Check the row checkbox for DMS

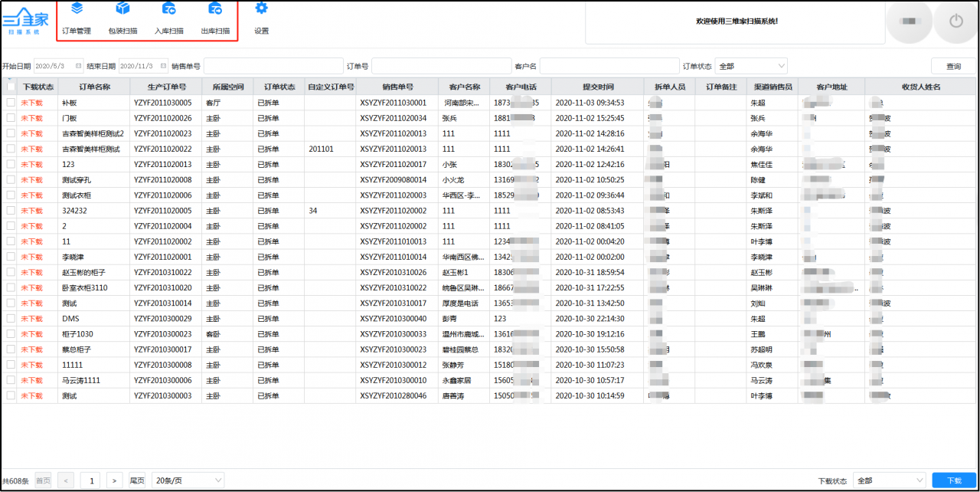[11, 318]
